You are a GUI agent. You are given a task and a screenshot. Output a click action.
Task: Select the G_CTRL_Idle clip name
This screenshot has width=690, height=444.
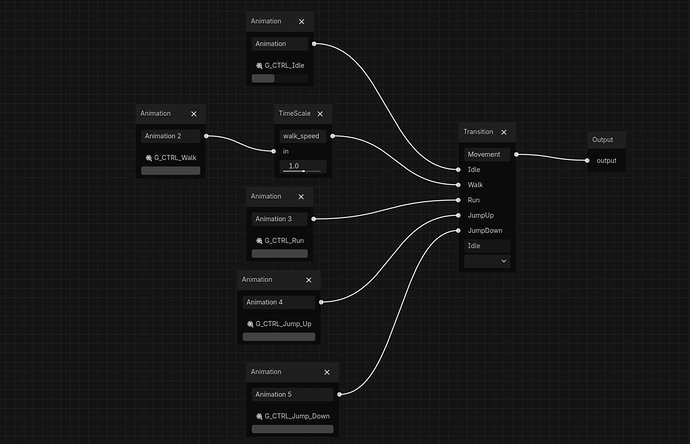pyautogui.click(x=284, y=66)
